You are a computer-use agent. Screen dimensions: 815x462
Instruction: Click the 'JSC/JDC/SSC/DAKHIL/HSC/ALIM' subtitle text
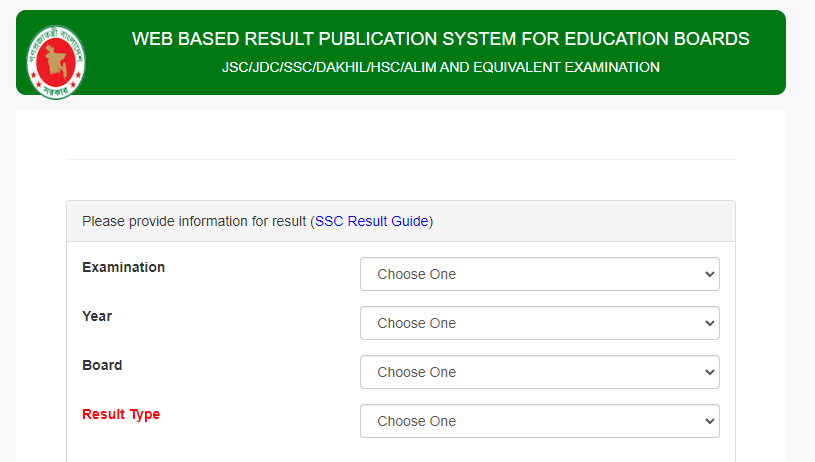click(441, 68)
